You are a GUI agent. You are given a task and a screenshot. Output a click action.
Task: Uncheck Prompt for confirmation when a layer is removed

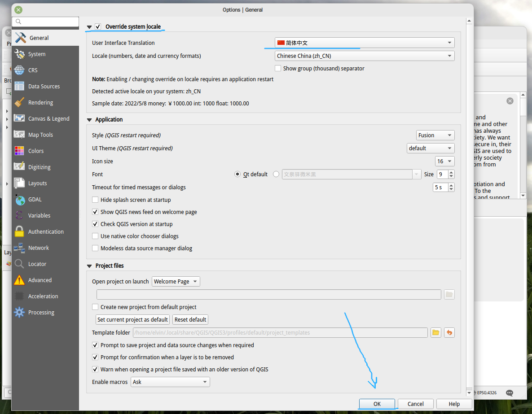click(x=95, y=357)
